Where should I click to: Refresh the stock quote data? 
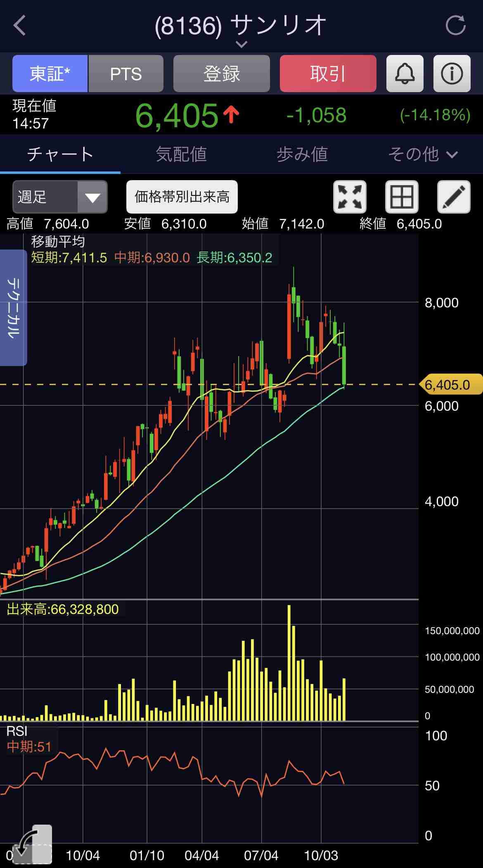[x=456, y=26]
